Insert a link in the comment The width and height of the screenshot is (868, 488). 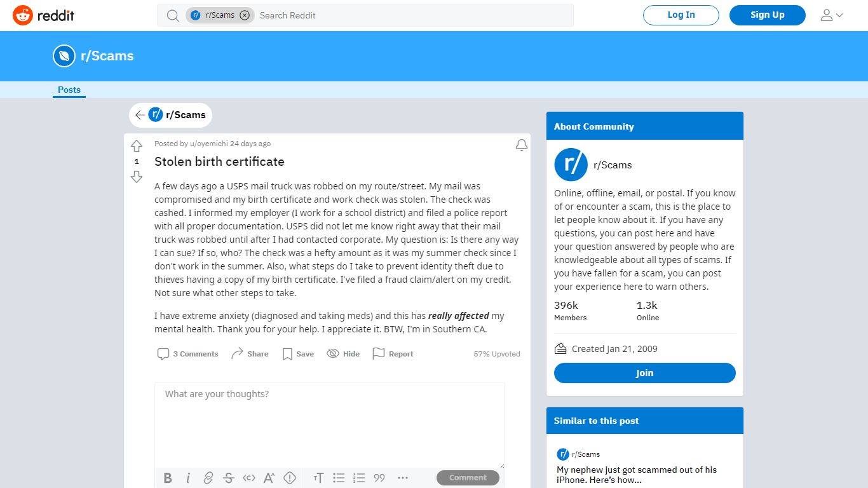[208, 478]
